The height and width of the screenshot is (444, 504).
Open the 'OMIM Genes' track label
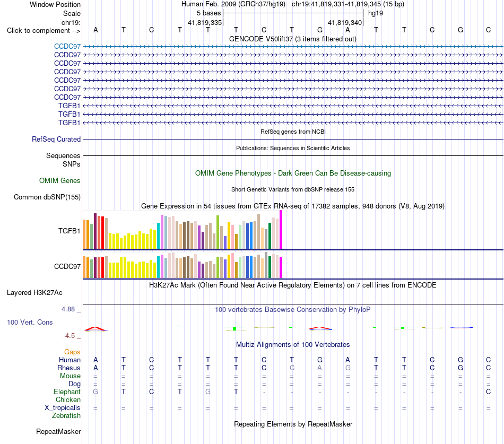[x=60, y=181]
